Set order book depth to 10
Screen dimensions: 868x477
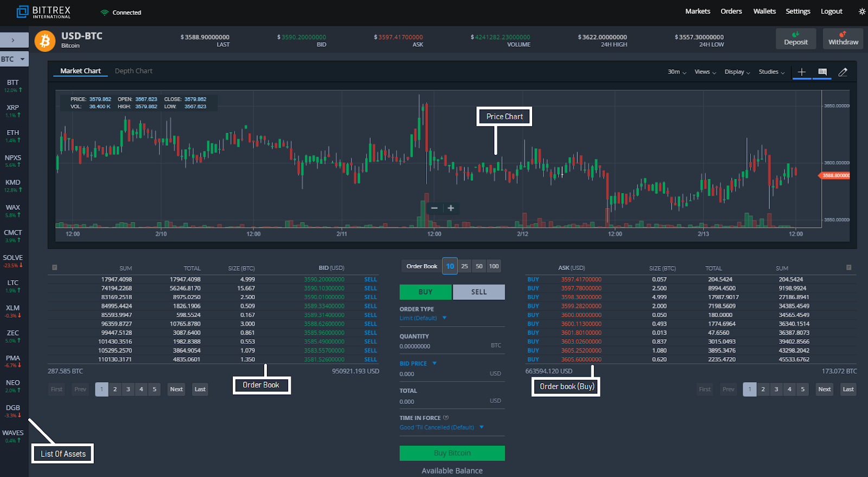[x=450, y=266]
